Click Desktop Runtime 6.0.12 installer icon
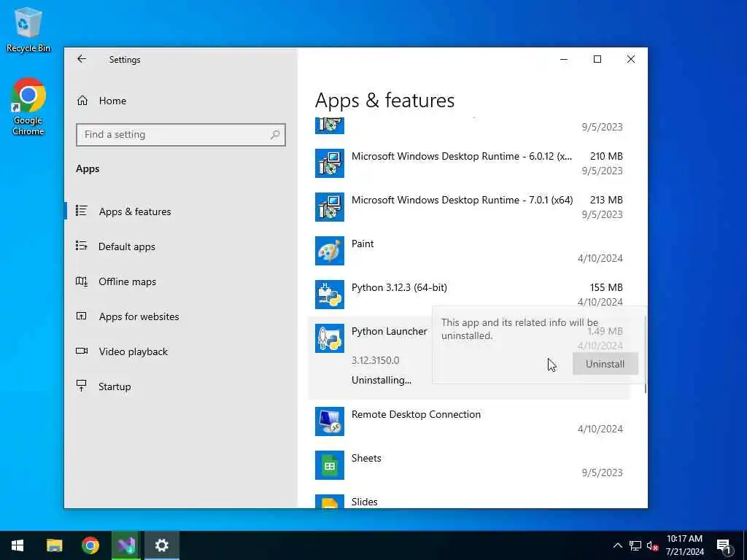747x560 pixels. 329,163
